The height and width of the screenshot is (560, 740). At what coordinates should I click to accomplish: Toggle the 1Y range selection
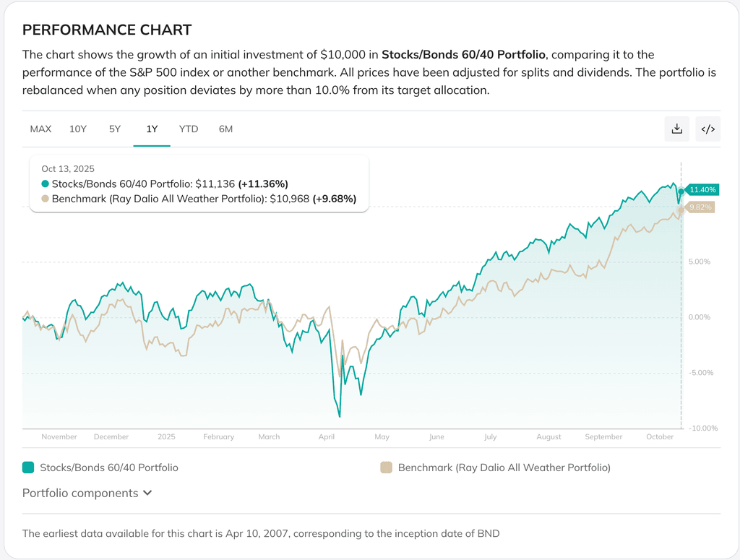152,129
